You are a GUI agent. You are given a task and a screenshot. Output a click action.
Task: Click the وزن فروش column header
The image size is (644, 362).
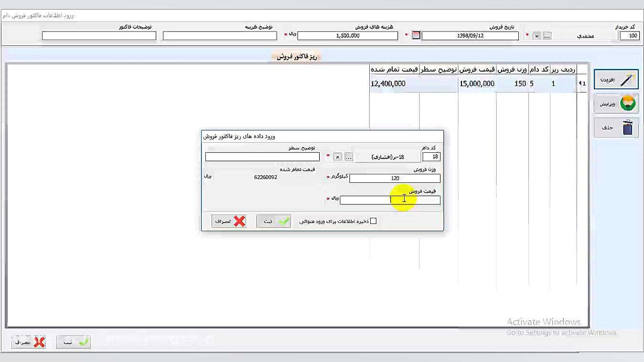(x=512, y=70)
